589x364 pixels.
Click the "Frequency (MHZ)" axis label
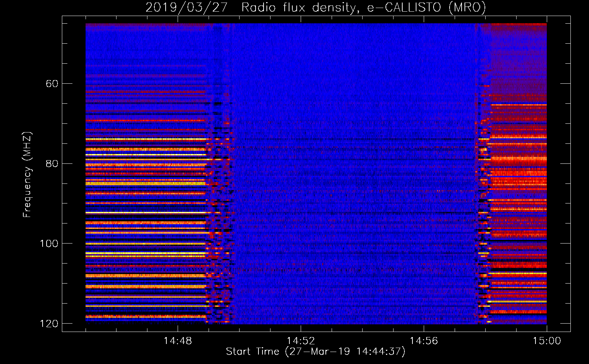point(27,175)
